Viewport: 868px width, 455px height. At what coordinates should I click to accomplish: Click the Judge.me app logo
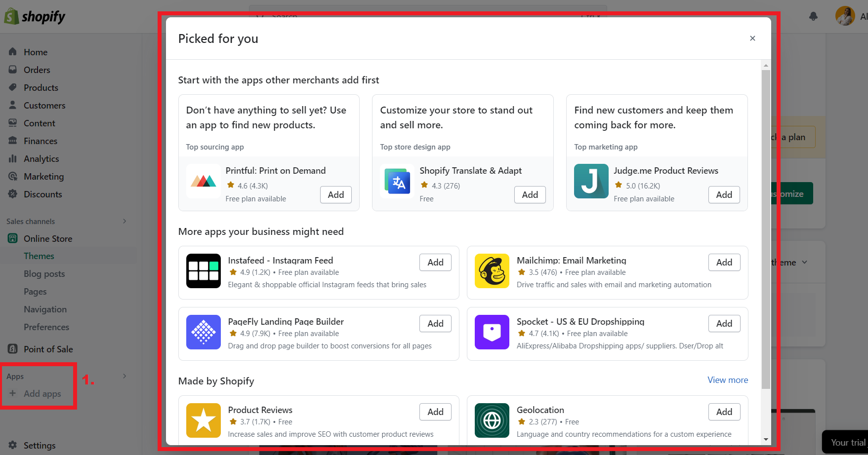pos(591,181)
